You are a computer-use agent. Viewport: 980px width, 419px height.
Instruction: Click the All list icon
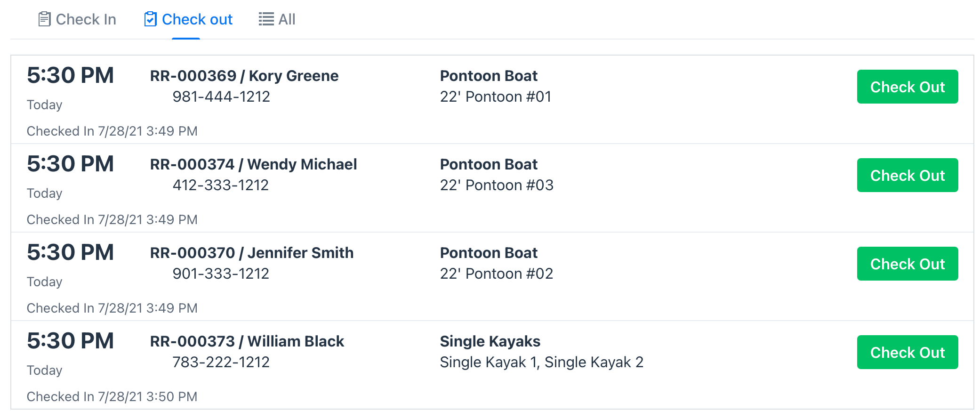click(x=266, y=19)
